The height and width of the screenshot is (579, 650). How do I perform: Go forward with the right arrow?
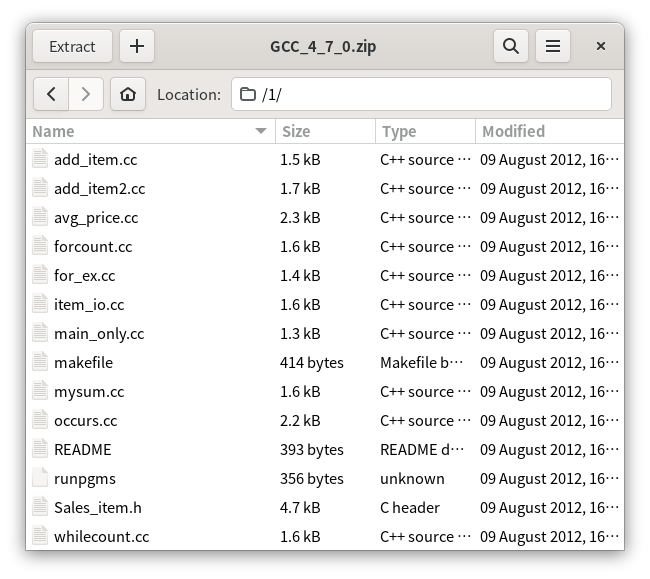[86, 94]
